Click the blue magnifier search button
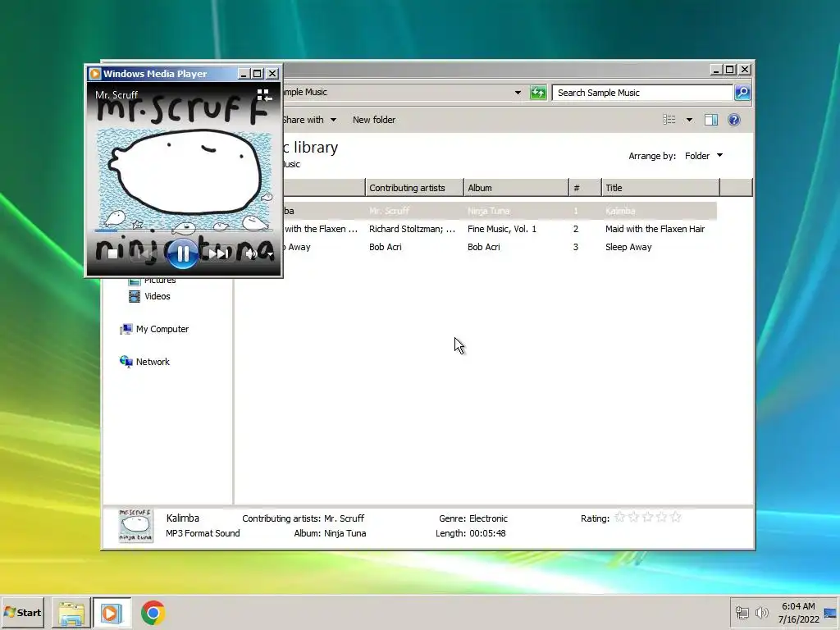This screenshot has width=840, height=630. coord(742,93)
